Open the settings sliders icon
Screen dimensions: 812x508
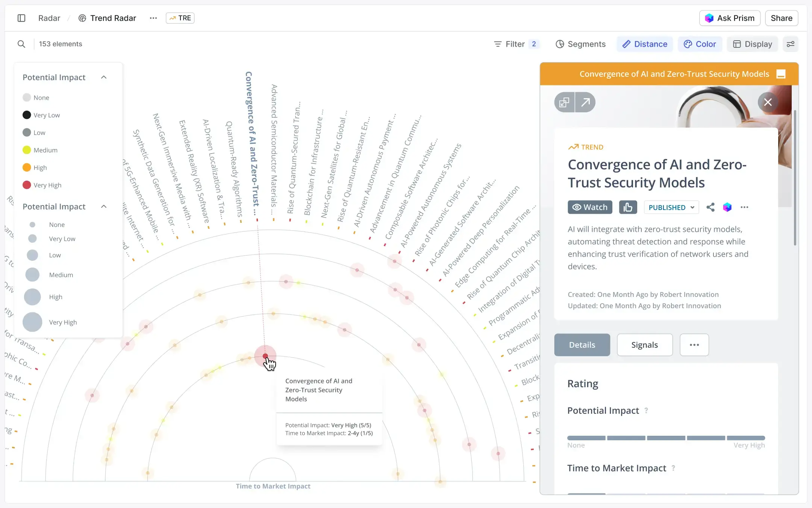tap(791, 44)
